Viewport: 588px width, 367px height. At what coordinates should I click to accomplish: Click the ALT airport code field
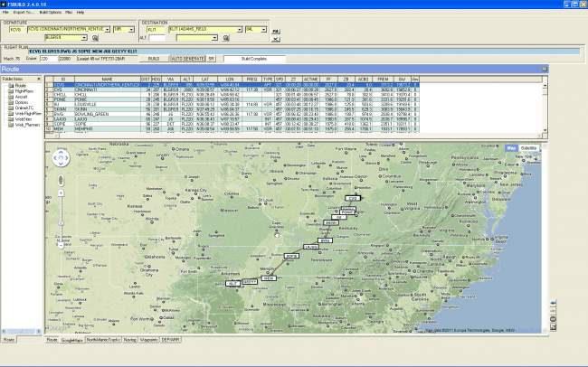(x=157, y=38)
